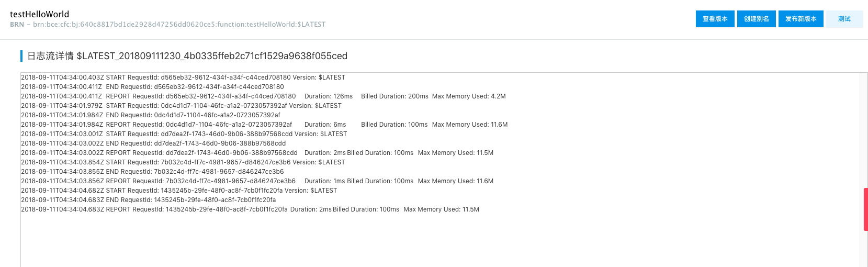Image resolution: width=868 pixels, height=267 pixels.
Task: Select the testHelloWorld function title
Action: coord(40,14)
